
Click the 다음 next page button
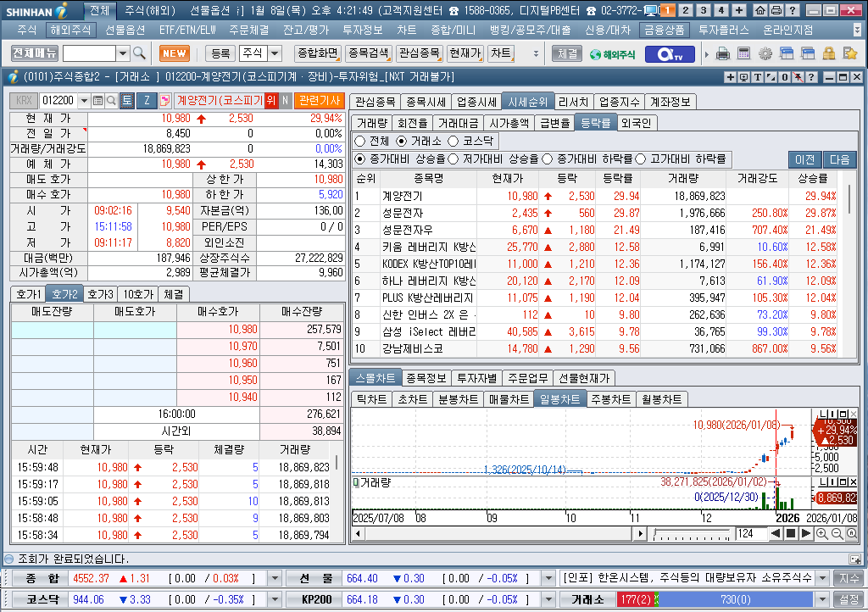839,159
